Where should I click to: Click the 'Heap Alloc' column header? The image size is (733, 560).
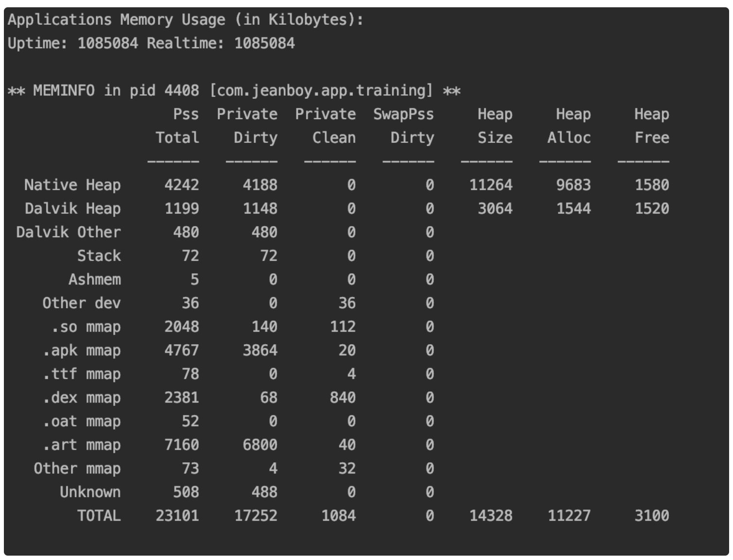point(569,126)
